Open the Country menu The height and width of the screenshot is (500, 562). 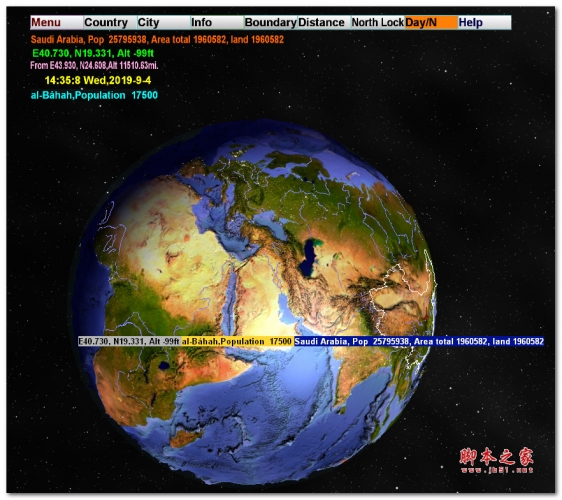click(110, 22)
